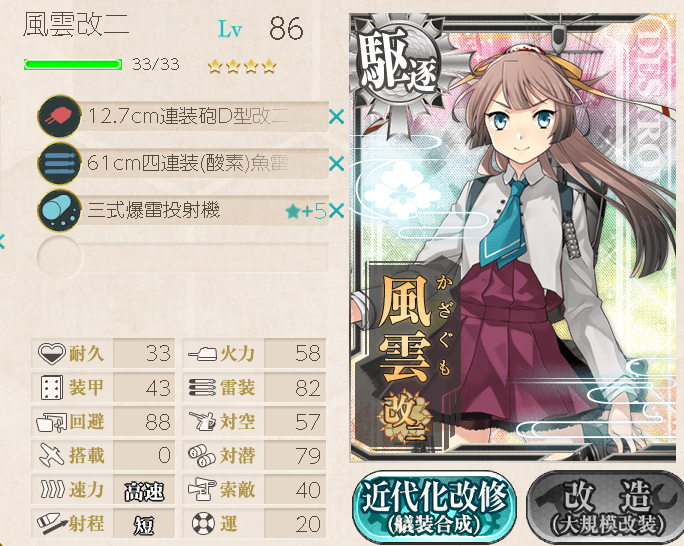Click the green HP bar
Image resolution: width=684 pixels, height=546 pixels.
point(73,65)
